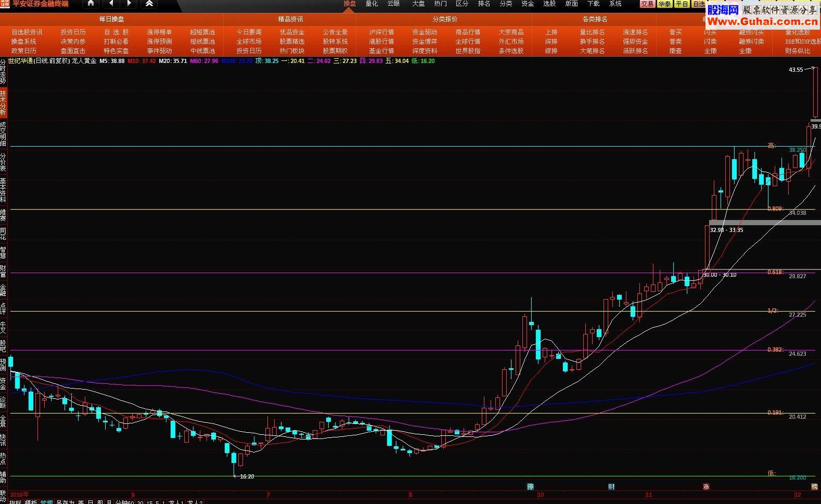Image resolution: width=821 pixels, height=504 pixels.
Task: Click the 涨 event marker on timeline
Action: 706,487
